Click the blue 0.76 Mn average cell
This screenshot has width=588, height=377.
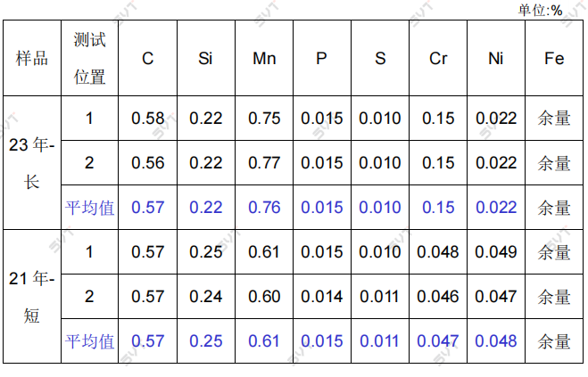tap(264, 208)
